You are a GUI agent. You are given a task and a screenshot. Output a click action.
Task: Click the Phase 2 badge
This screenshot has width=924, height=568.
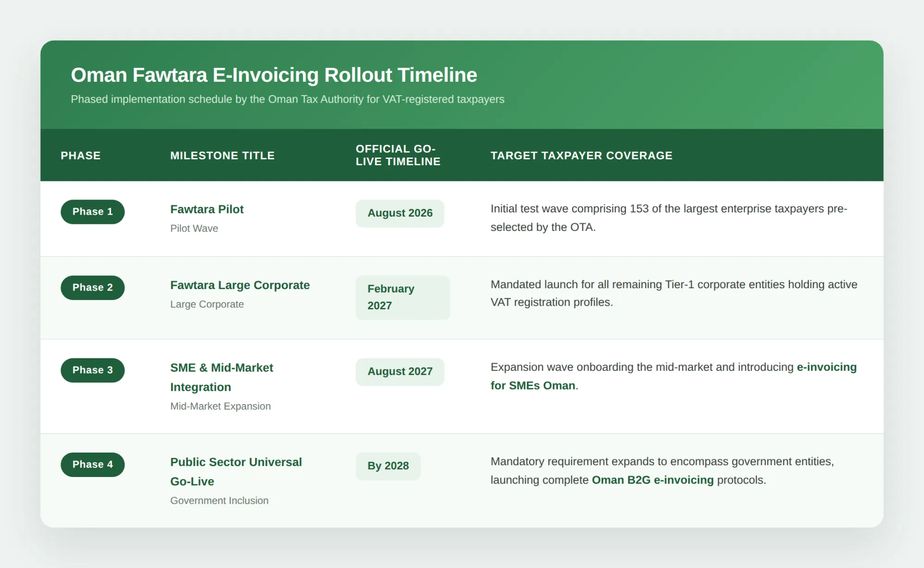coord(92,288)
